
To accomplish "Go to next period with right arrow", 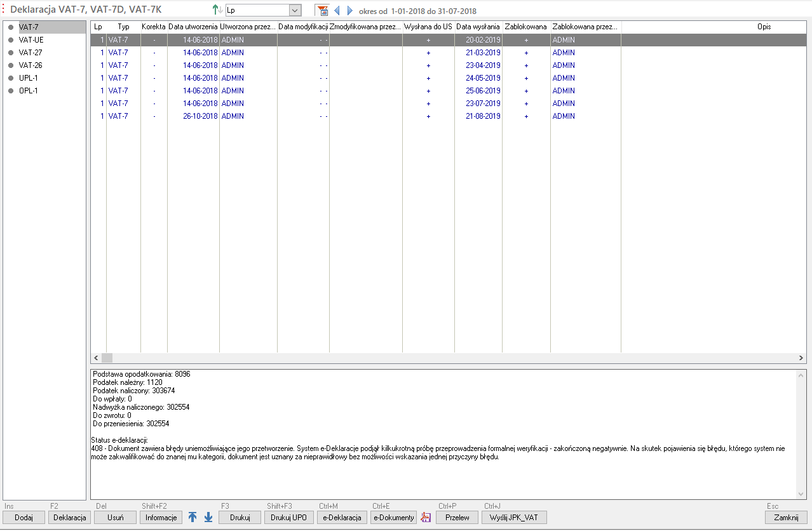I will [x=349, y=11].
